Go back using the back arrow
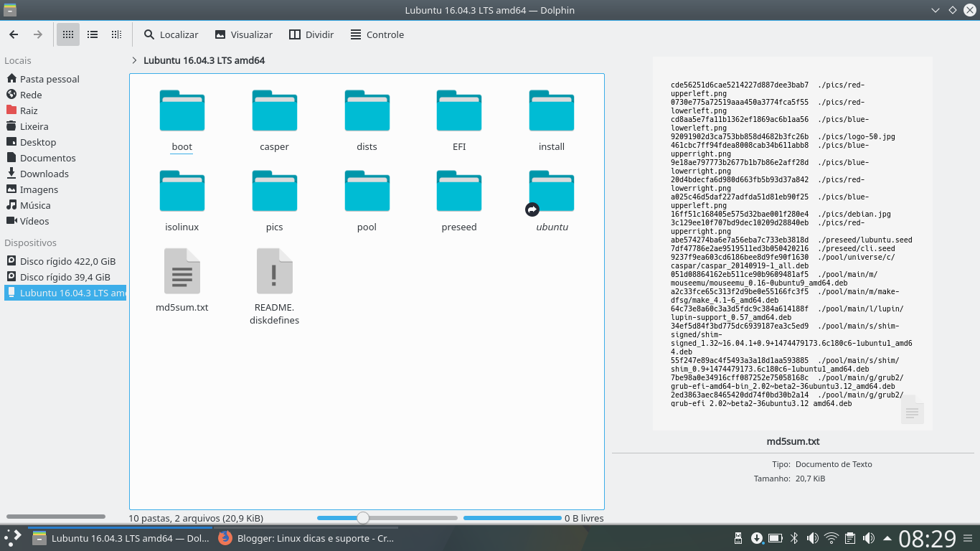The height and width of the screenshot is (551, 980). pyautogui.click(x=14, y=34)
